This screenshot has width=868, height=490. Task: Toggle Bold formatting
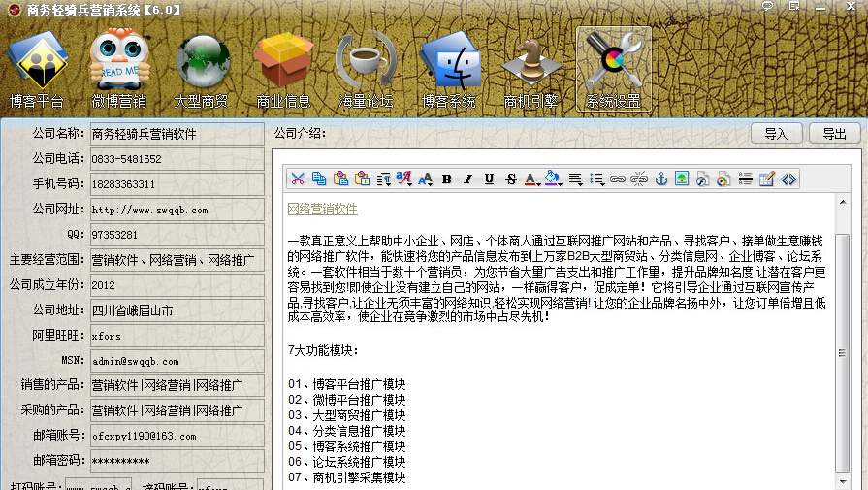pos(447,179)
